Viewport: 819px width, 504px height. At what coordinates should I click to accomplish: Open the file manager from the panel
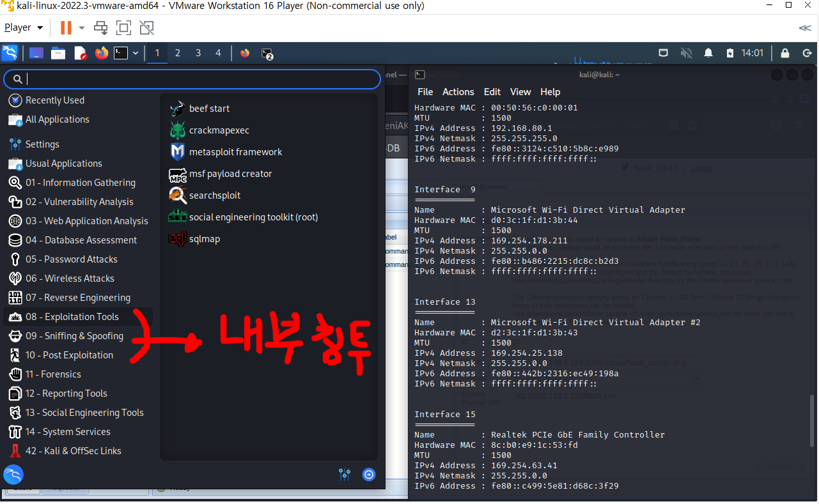[58, 53]
